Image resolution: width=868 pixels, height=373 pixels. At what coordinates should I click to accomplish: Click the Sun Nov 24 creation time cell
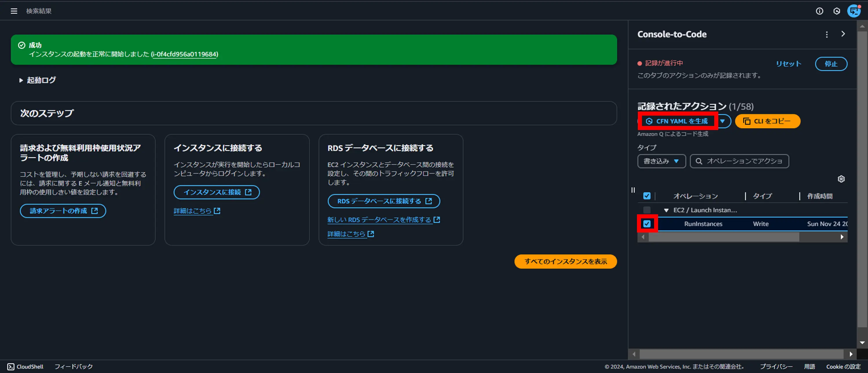827,224
